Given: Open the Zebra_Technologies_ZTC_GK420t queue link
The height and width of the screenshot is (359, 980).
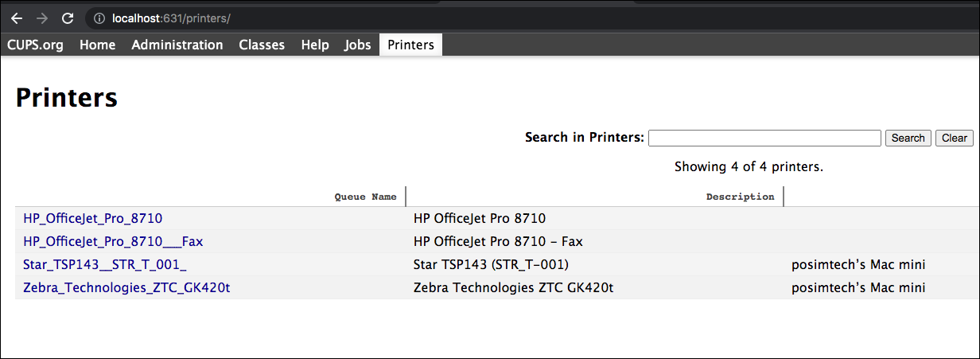Looking at the screenshot, I should click(126, 287).
